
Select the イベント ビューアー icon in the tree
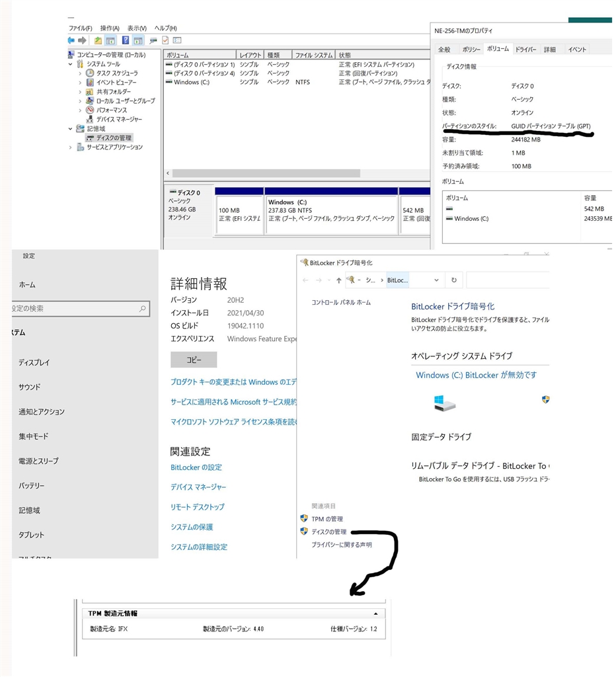coord(90,82)
